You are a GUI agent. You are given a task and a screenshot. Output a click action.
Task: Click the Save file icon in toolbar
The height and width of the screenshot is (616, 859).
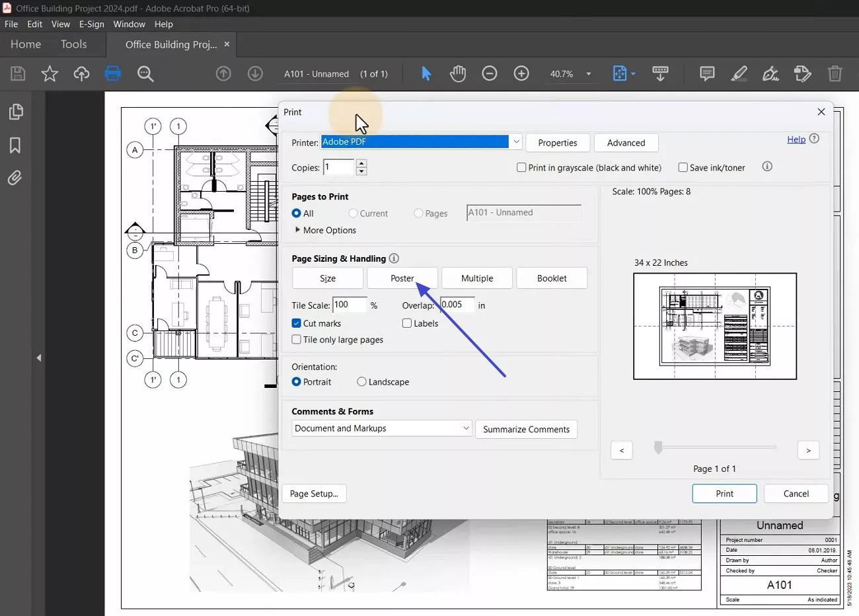point(18,73)
